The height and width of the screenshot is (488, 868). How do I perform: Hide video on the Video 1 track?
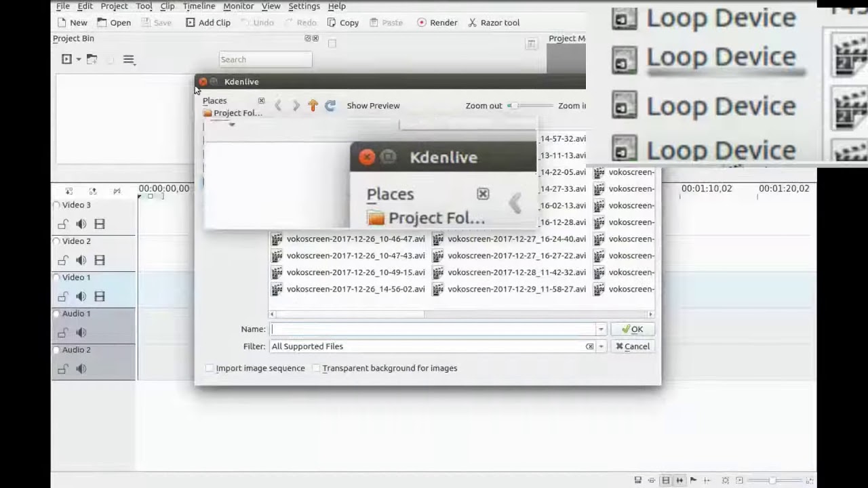tap(99, 296)
